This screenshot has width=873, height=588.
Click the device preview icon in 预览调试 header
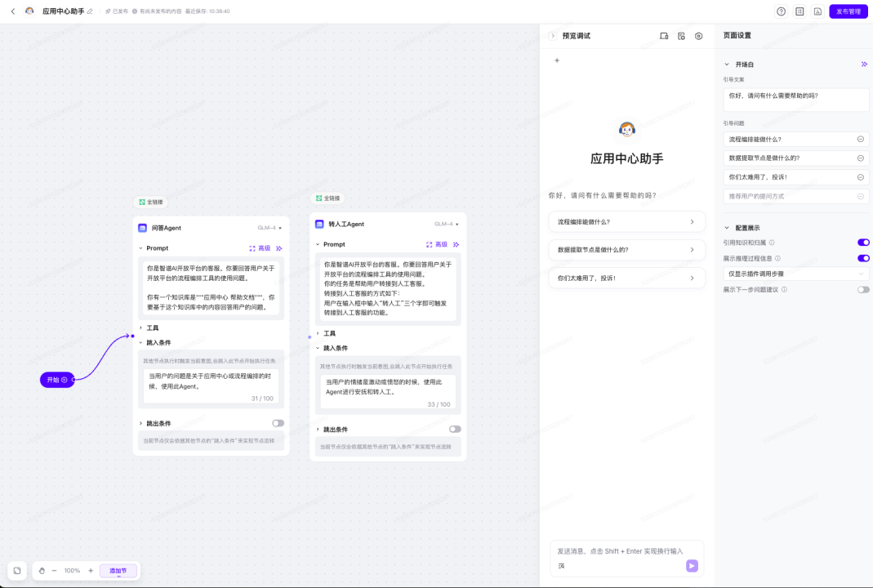click(x=664, y=36)
